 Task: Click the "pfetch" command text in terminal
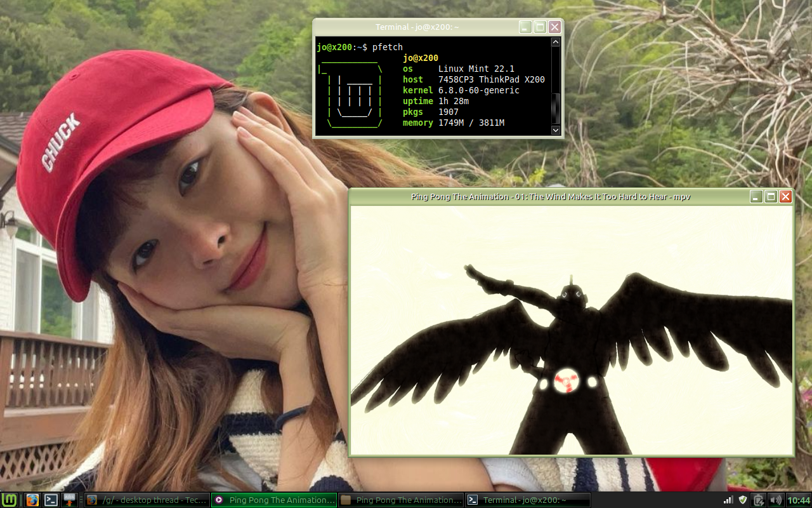(x=388, y=47)
